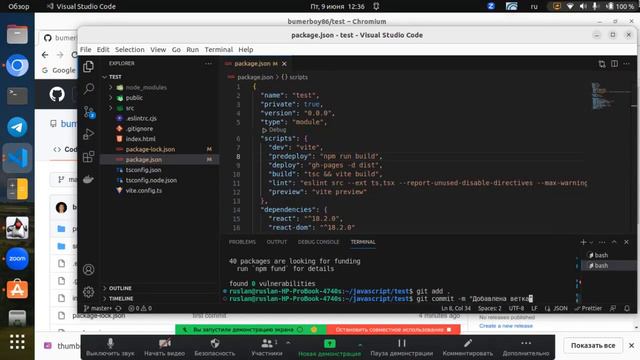The image size is (640, 360).
Task: Close the package.json editor tab
Action: (284, 64)
